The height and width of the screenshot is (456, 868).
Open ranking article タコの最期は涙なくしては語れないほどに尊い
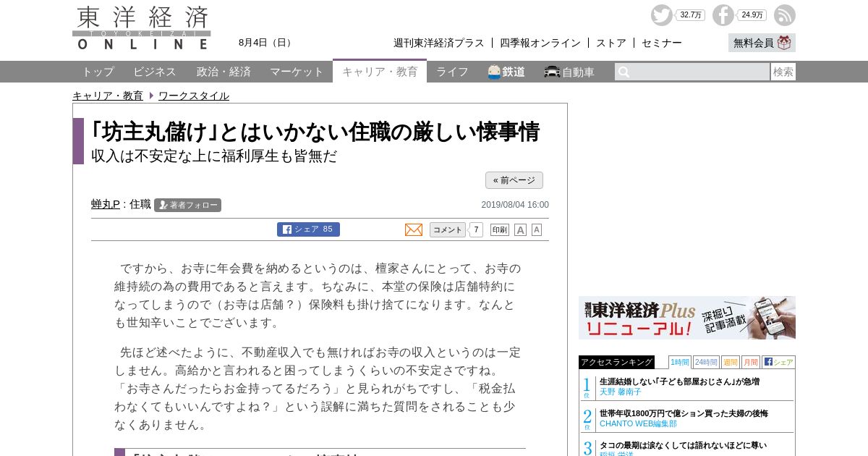coord(683,445)
